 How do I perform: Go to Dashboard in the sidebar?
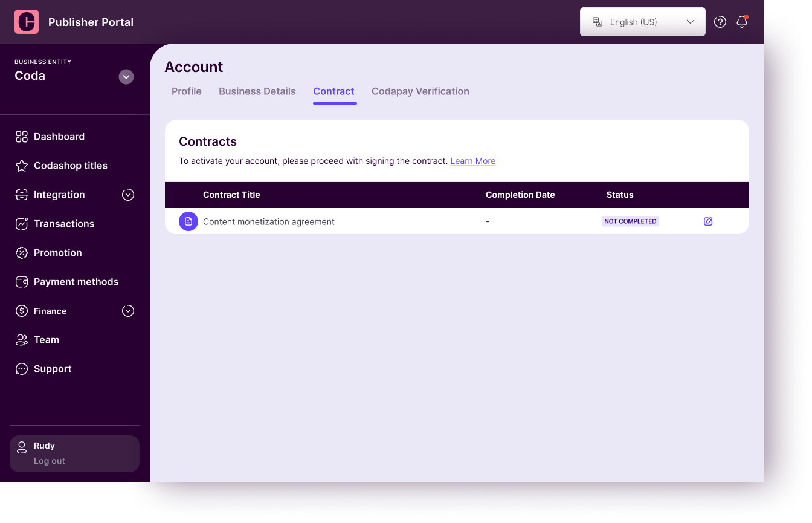coord(59,137)
